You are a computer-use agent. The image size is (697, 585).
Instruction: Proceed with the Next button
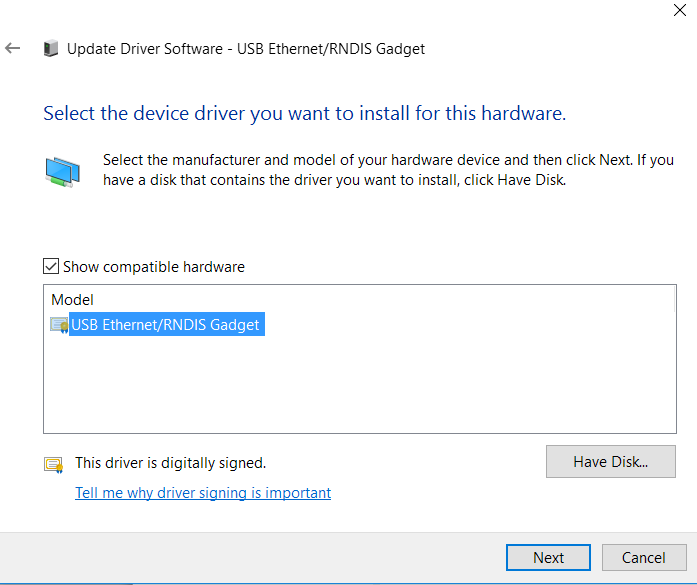pos(549,557)
